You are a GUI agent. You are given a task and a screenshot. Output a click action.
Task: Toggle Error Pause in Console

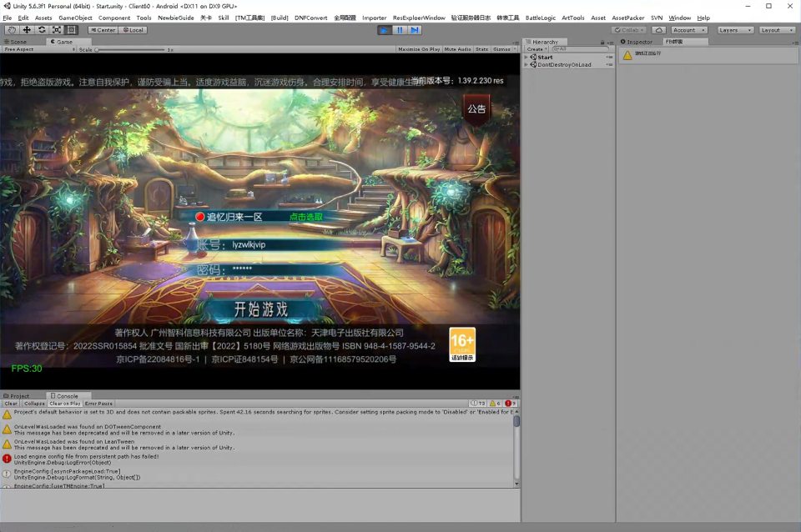(98, 404)
